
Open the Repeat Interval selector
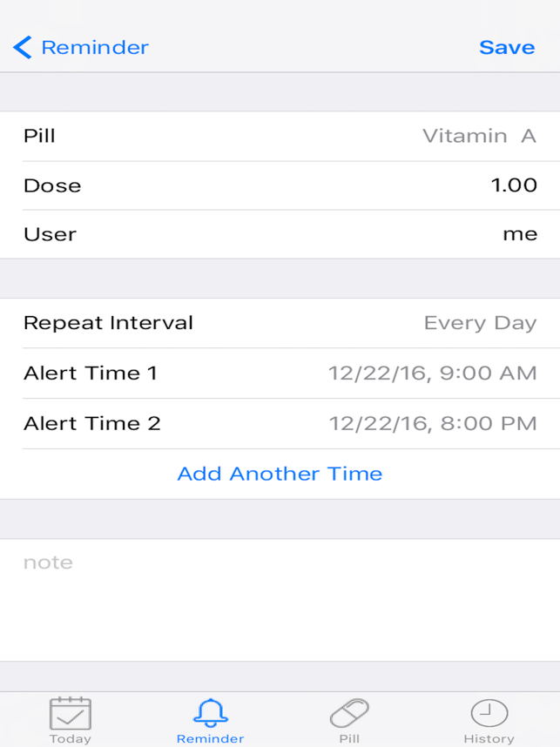280,322
